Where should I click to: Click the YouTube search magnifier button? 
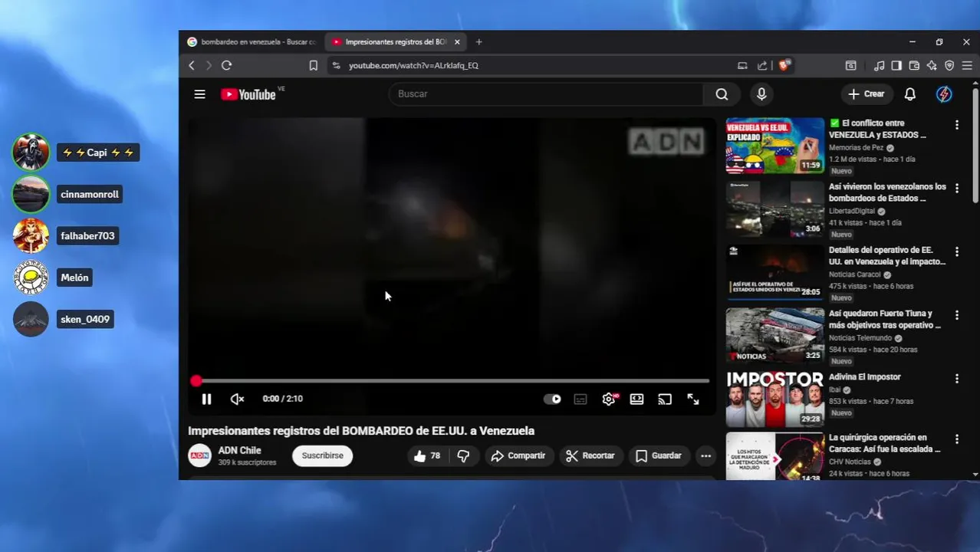(x=722, y=94)
